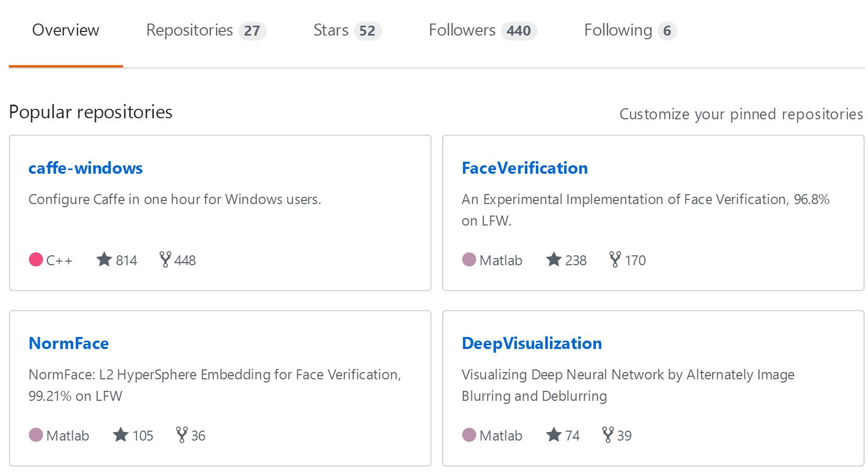This screenshot has height=473, width=868.
Task: Click the Popular repositories heading
Action: pos(91,112)
